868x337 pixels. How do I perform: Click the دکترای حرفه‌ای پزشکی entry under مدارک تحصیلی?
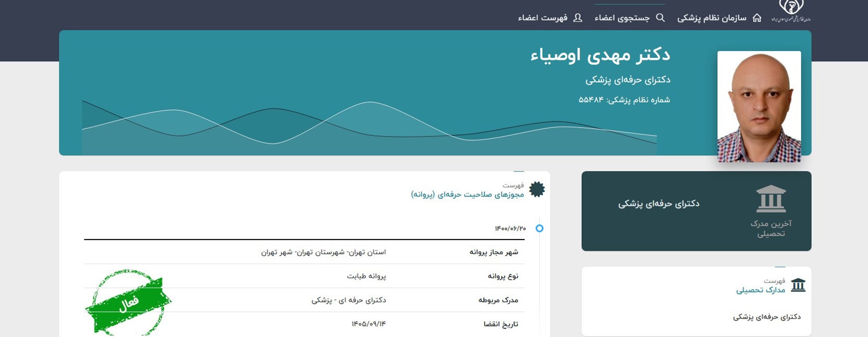click(766, 317)
